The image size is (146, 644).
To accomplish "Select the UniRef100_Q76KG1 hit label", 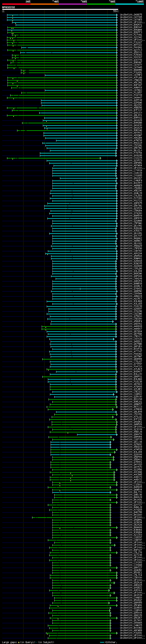I will [131, 289].
